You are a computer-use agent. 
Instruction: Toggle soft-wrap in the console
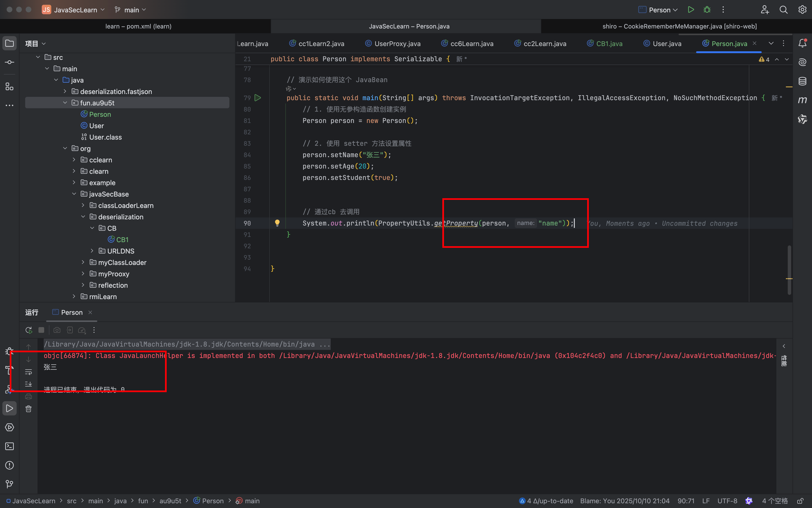coord(28,372)
